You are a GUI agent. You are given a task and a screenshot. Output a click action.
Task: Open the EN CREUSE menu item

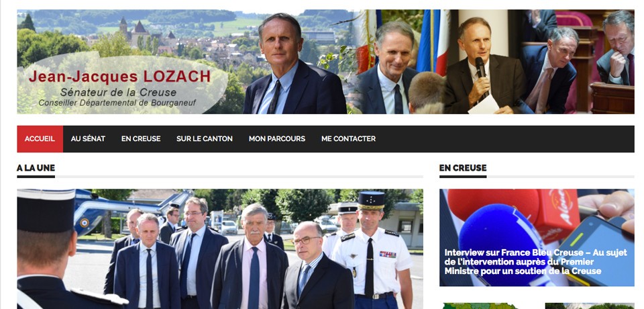tap(141, 138)
